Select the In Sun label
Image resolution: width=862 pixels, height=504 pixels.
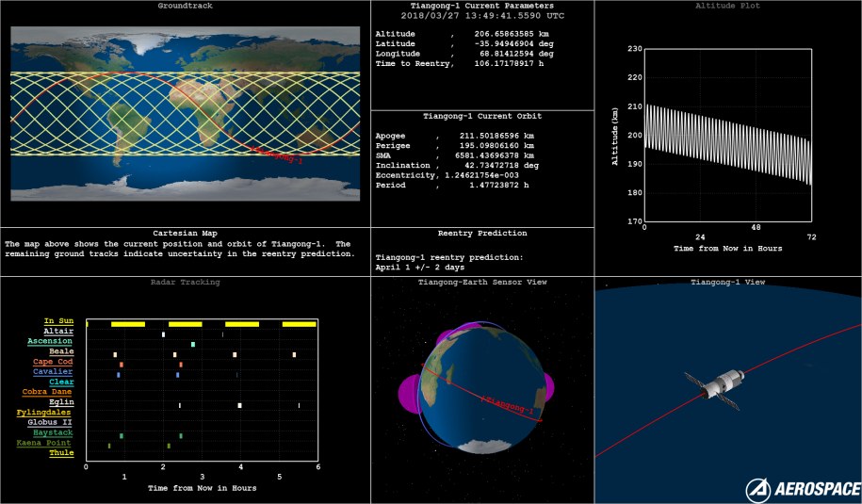pyautogui.click(x=58, y=321)
